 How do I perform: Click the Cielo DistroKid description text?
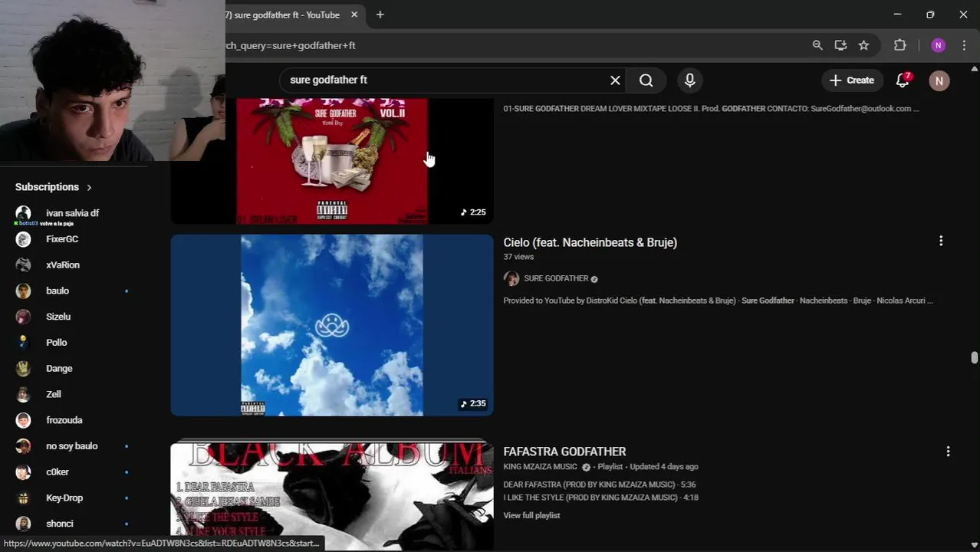point(718,301)
